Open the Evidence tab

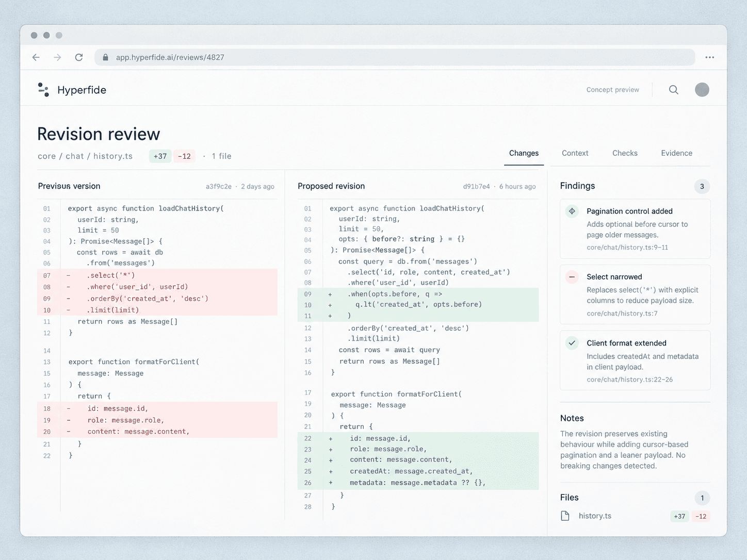[x=676, y=153]
